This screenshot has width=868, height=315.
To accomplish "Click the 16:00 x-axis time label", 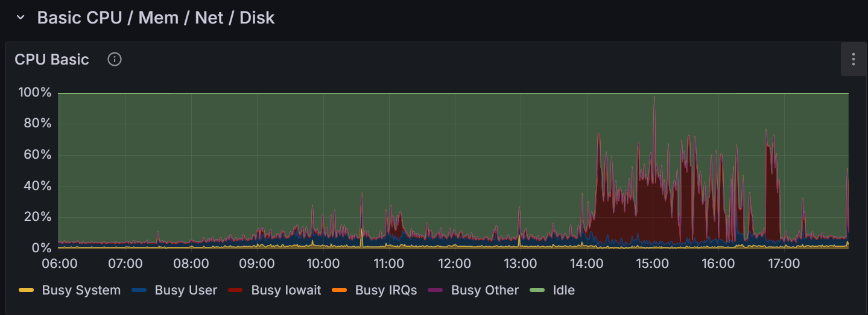I will (718, 264).
